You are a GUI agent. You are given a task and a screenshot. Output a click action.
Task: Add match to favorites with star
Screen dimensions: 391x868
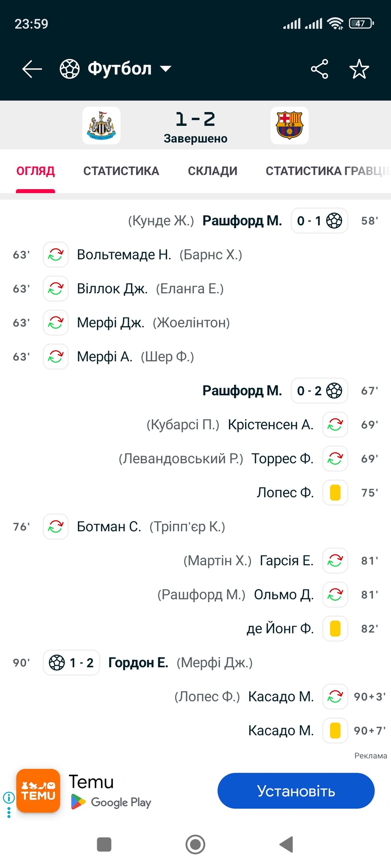point(359,69)
